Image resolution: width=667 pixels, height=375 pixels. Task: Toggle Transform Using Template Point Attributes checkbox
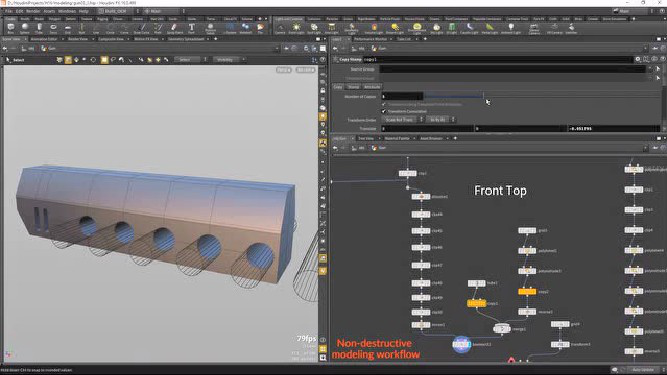coord(384,104)
